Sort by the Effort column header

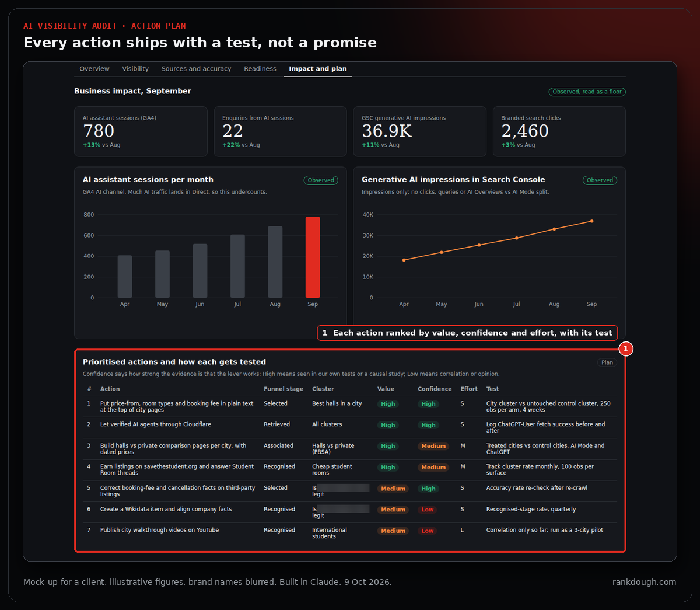tap(469, 389)
